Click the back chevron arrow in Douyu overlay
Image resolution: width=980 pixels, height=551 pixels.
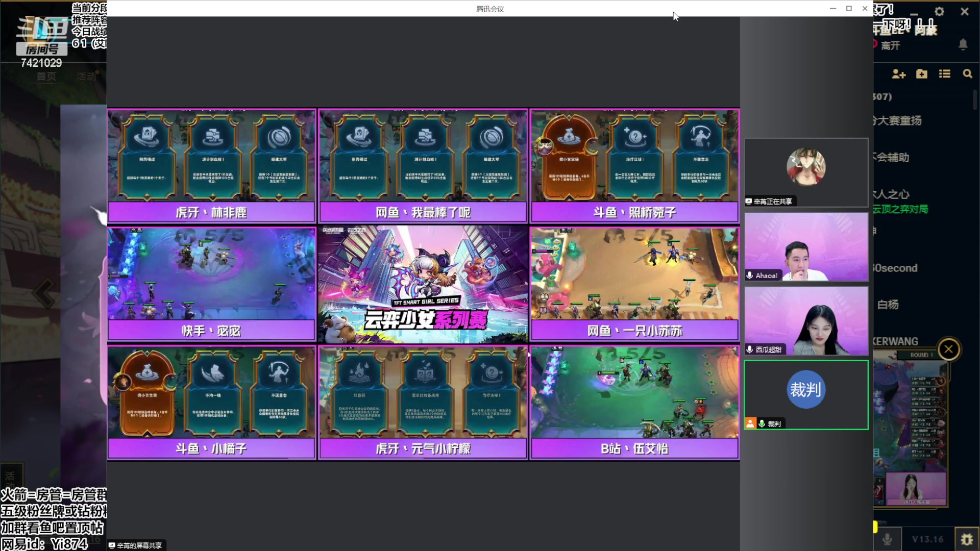44,294
